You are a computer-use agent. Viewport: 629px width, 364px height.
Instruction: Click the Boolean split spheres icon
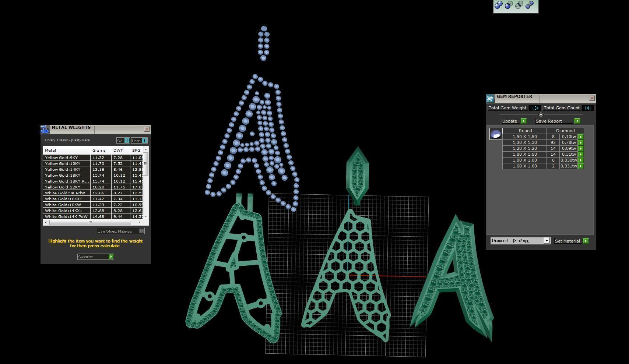click(x=530, y=5)
